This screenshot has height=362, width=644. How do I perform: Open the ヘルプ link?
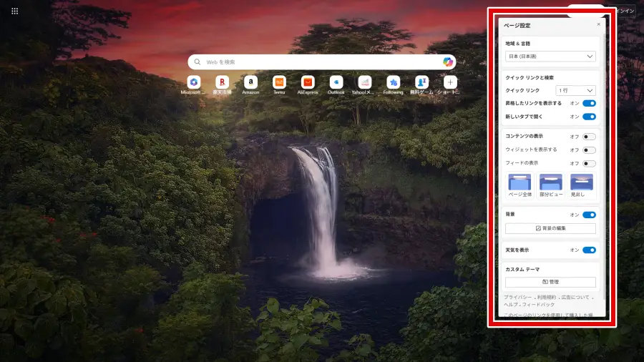[510, 305]
